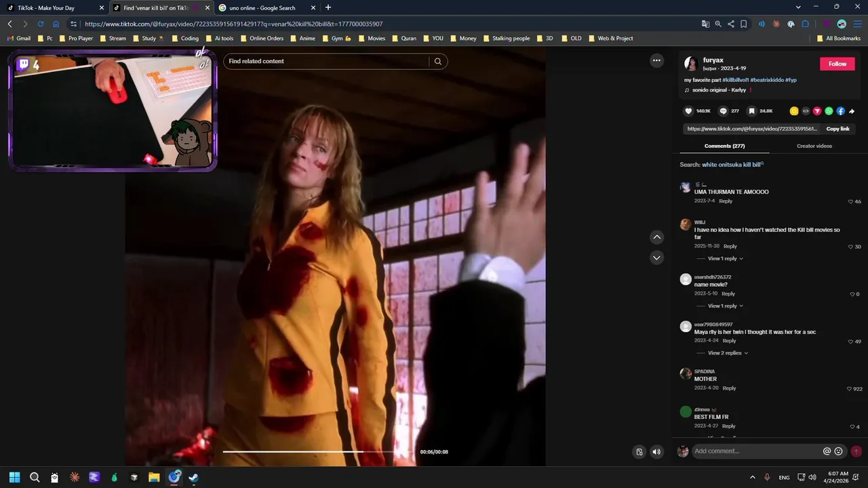868x488 pixels.
Task: Expand 'View 1 reply' under 'name movie?' comment
Action: (x=726, y=306)
